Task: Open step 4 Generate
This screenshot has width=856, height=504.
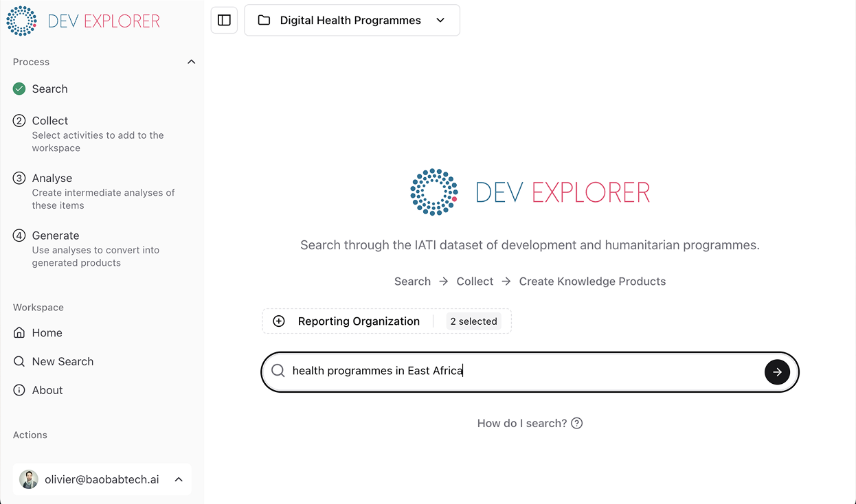Action: pos(55,236)
